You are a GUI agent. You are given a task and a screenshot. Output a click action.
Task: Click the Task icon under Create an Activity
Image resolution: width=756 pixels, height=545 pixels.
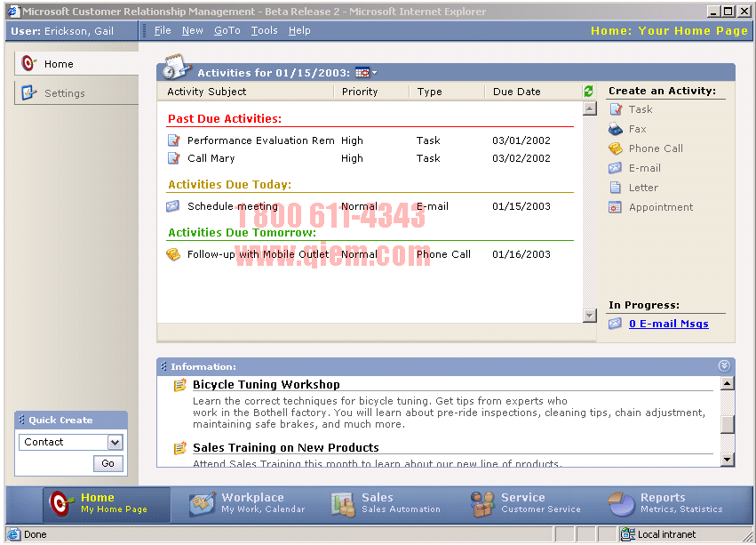click(x=616, y=109)
